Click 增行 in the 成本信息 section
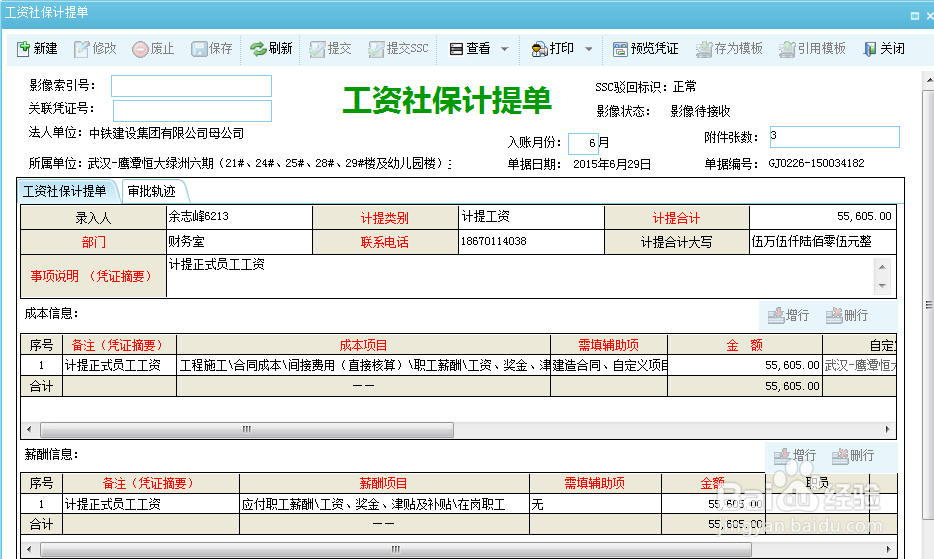934x559 pixels. click(788, 315)
